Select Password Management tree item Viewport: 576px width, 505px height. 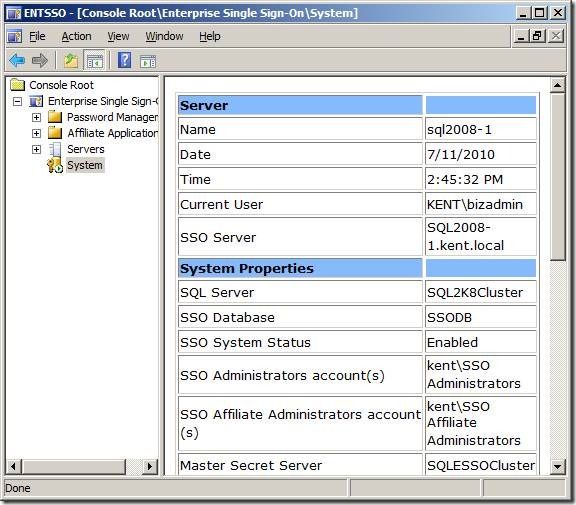[x=112, y=117]
